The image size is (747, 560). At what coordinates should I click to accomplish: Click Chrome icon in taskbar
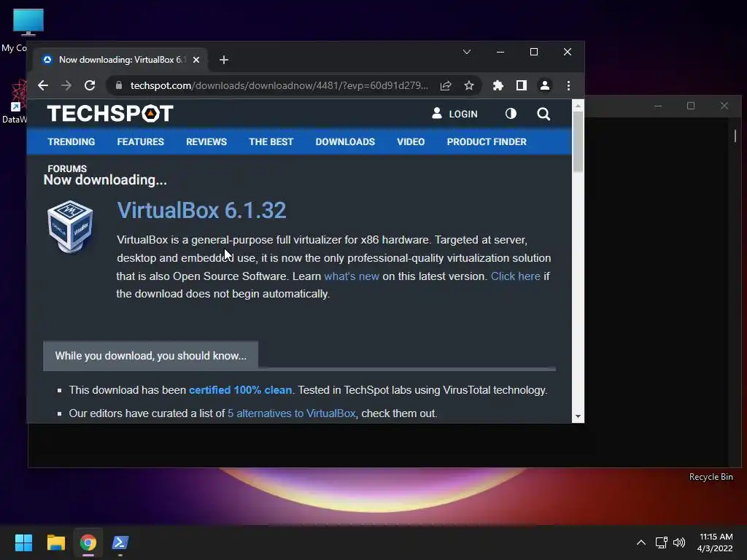tap(88, 542)
